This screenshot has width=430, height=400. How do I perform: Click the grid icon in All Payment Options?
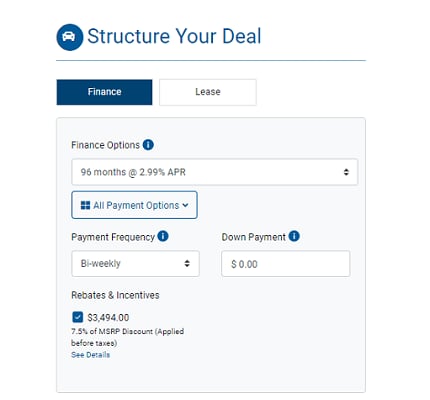(85, 205)
